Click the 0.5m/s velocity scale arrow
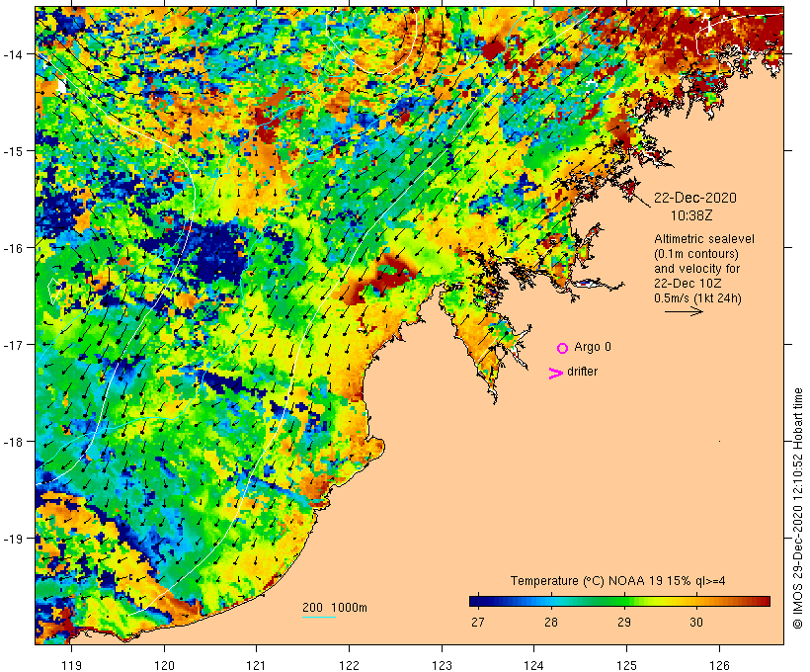 click(x=684, y=311)
